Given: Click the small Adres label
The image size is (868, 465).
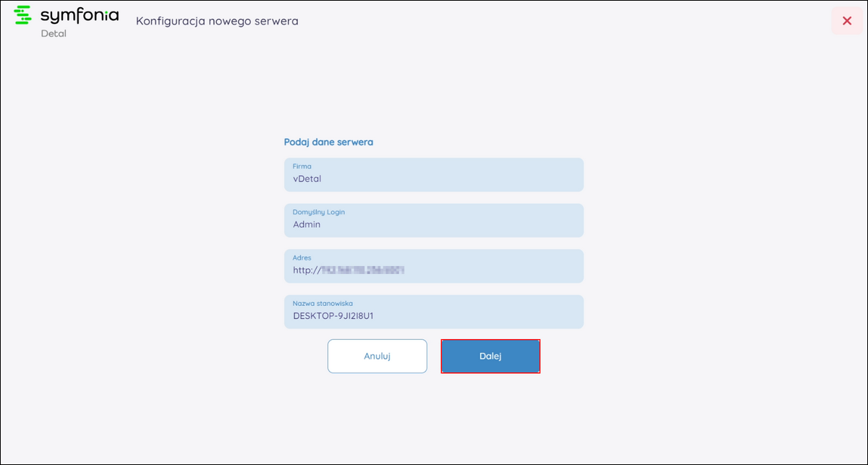Looking at the screenshot, I should coord(302,257).
